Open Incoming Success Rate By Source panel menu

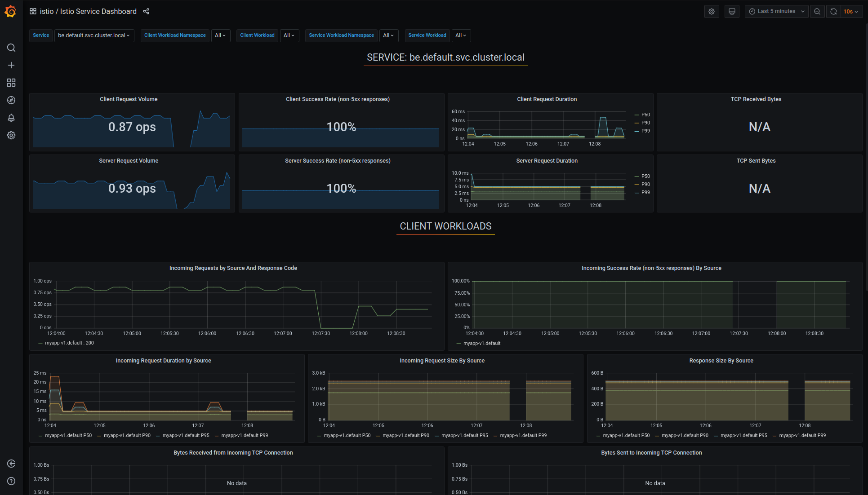(651, 268)
